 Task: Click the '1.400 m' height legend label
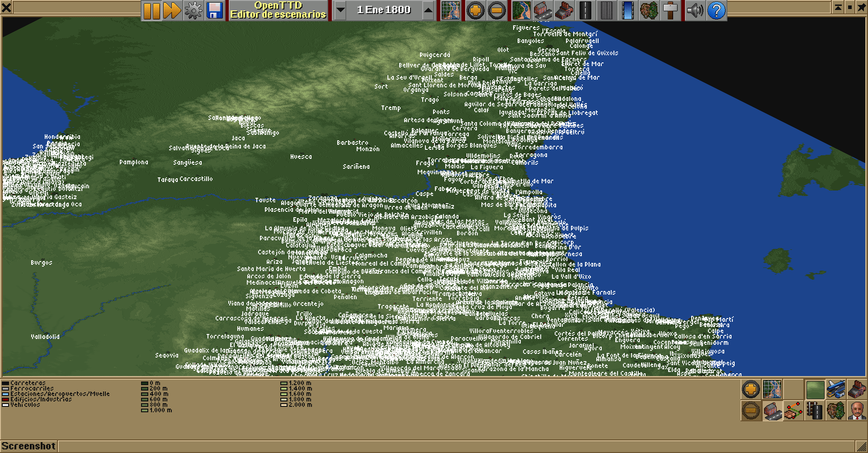[x=300, y=388]
